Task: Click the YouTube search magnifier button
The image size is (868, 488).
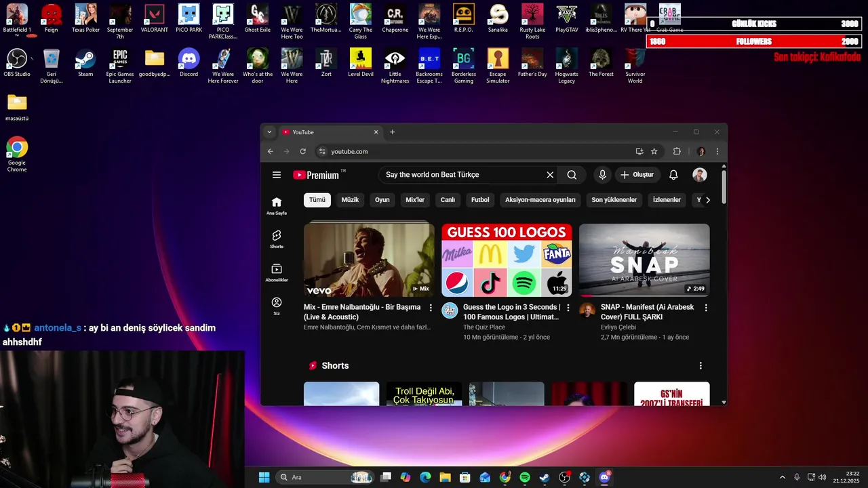Action: (572, 175)
